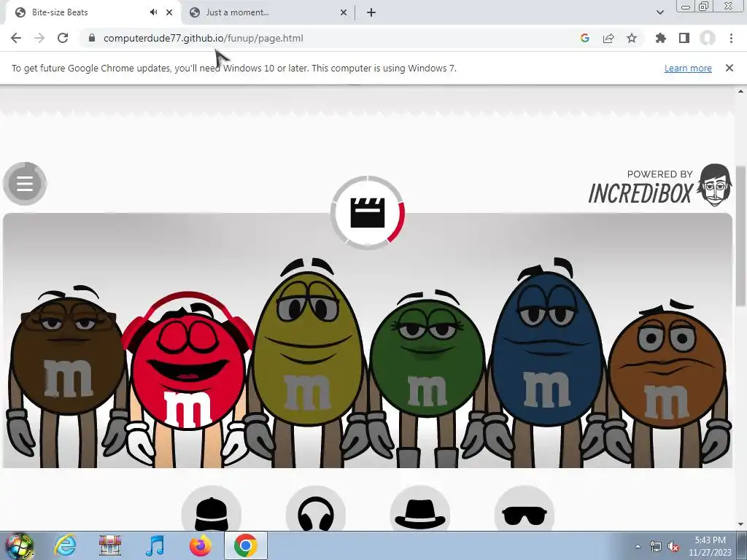The image size is (747, 560).
Task: Click the network tray icon
Action: tap(656, 547)
